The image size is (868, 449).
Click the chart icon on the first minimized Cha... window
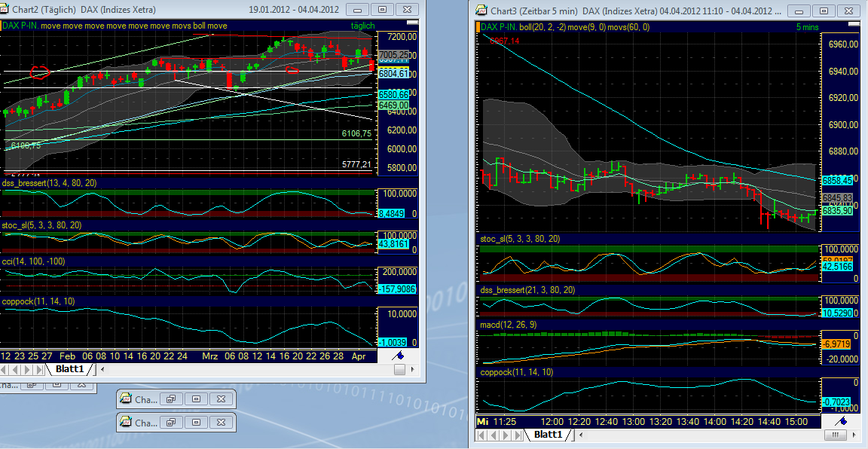127,399
